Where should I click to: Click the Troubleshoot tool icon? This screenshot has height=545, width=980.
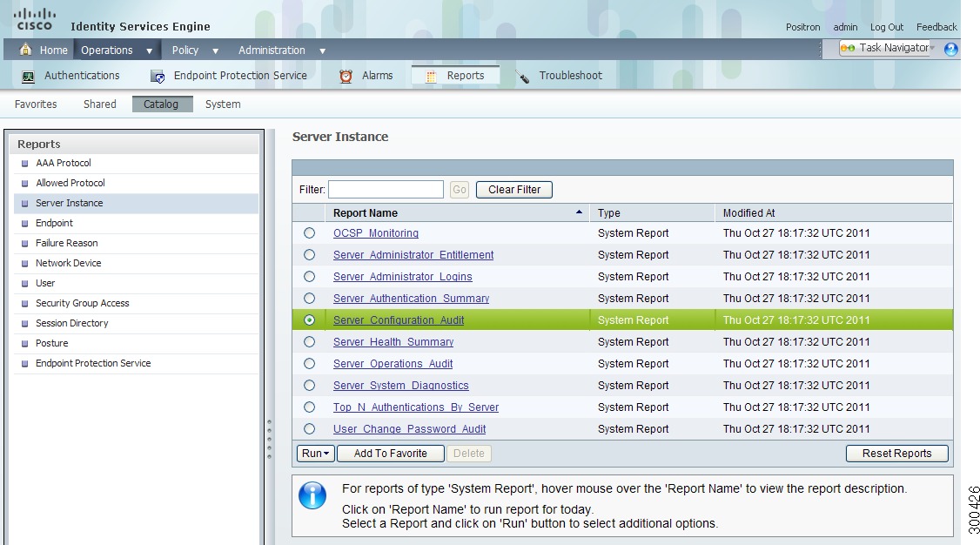click(x=522, y=77)
